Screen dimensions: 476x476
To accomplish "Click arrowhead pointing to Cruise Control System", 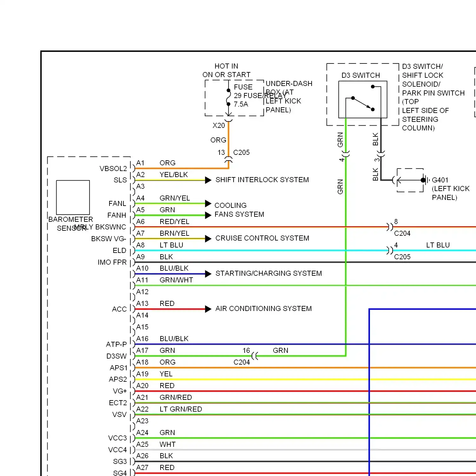I will (x=208, y=239).
